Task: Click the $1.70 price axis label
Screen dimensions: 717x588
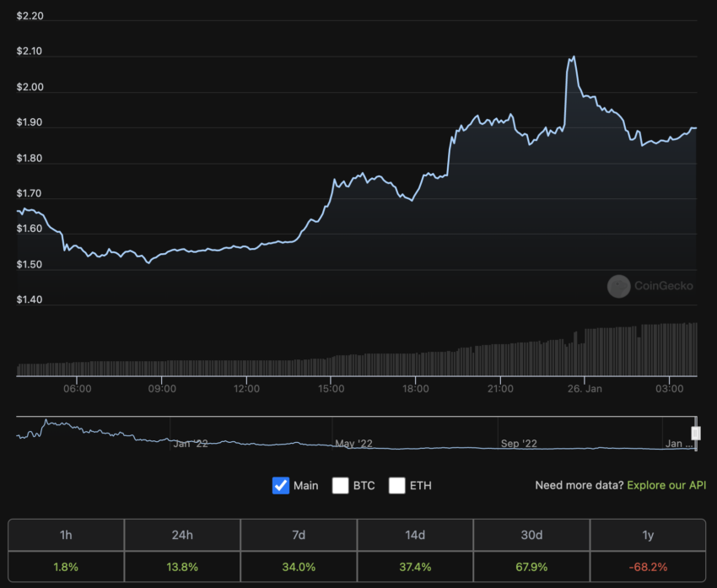Action: tap(29, 193)
